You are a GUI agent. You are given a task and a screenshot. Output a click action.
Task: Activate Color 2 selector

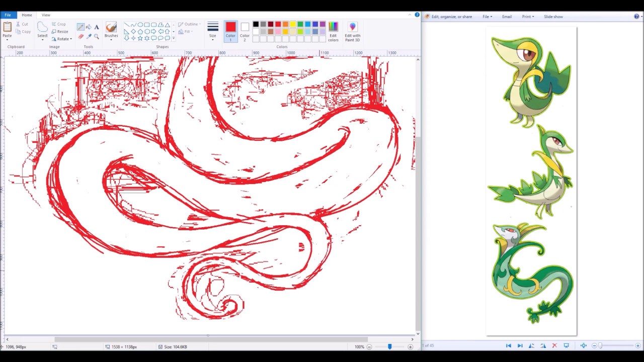(245, 31)
